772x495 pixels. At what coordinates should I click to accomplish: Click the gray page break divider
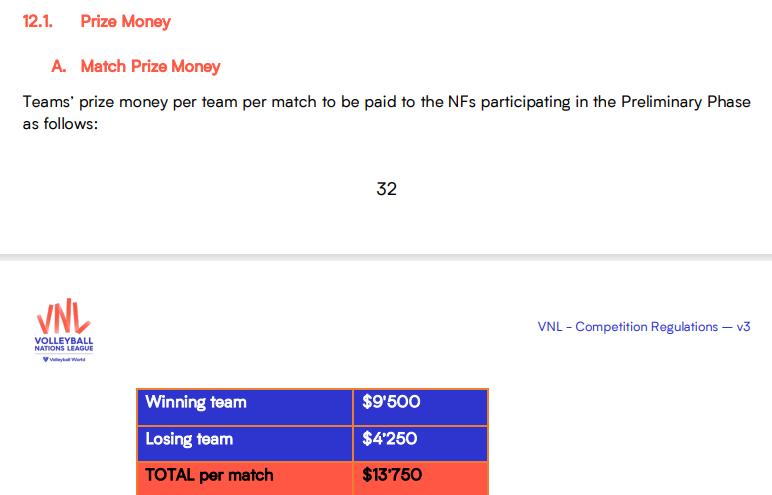pos(386,257)
